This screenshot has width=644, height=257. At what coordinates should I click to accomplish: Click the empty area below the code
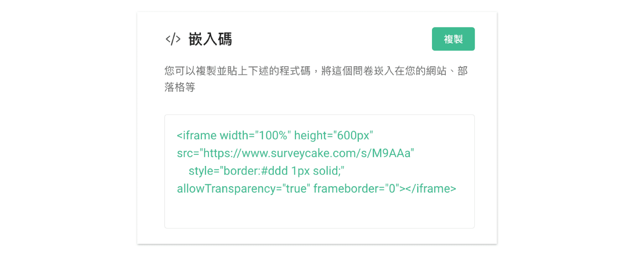[x=319, y=212]
